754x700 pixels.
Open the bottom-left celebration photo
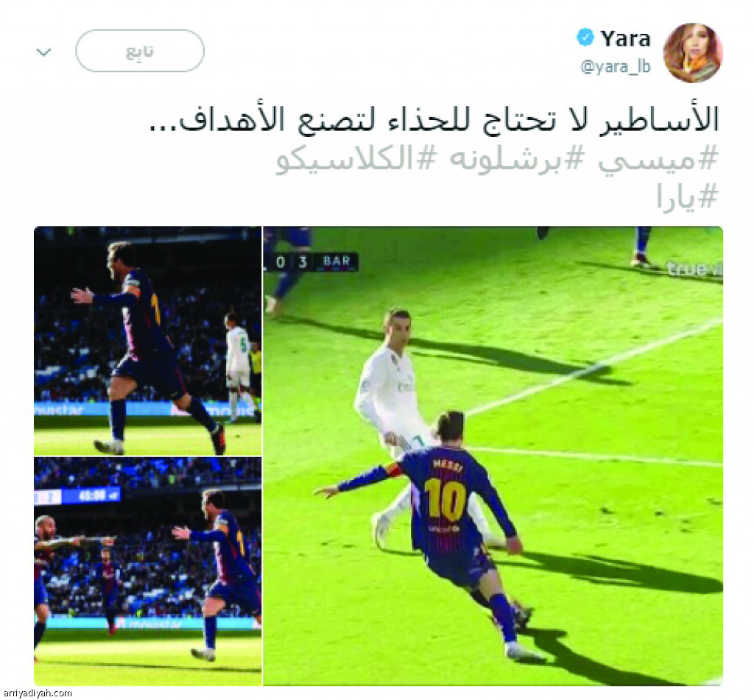(x=147, y=572)
